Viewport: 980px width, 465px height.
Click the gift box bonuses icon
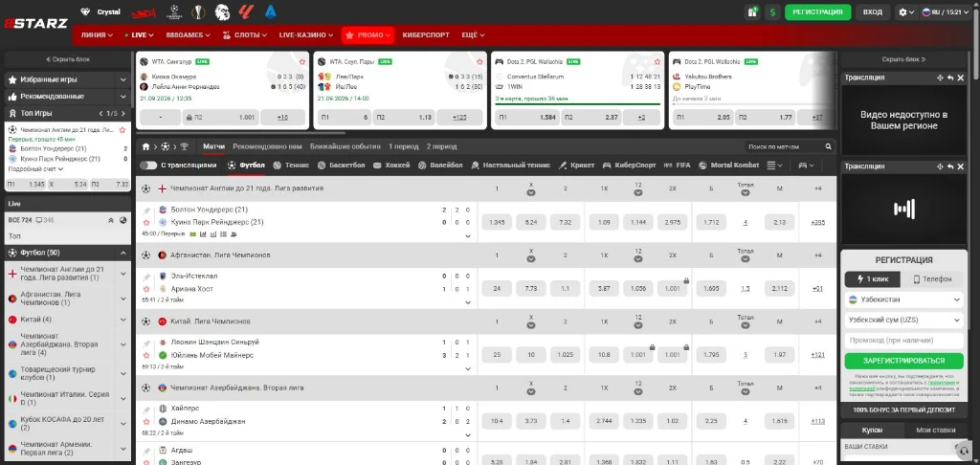[752, 11]
